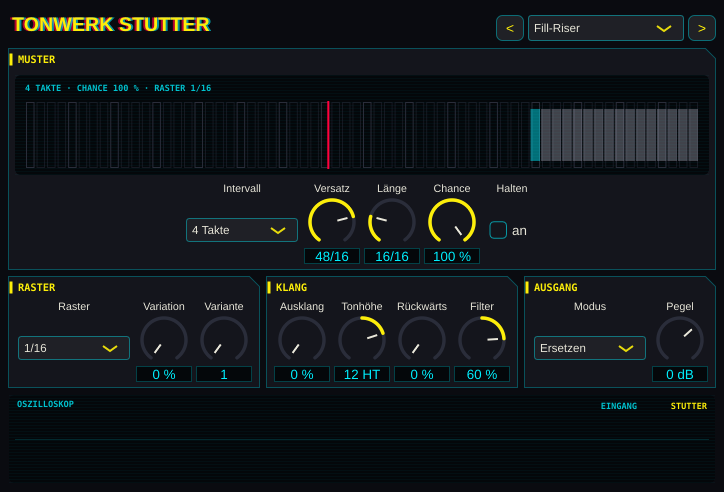This screenshot has height=492, width=724.
Task: Click the TONWERK STUTTER logo
Action: [x=111, y=24]
